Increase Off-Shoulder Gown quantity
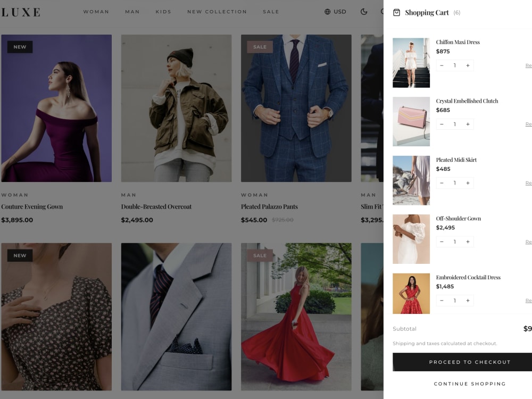The height and width of the screenshot is (399, 532). (468, 242)
